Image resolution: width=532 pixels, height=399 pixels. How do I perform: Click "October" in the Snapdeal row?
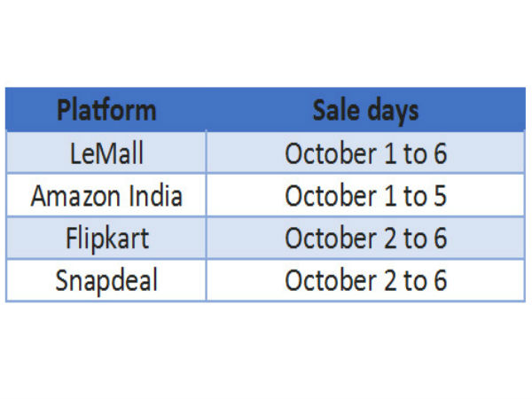click(x=323, y=281)
